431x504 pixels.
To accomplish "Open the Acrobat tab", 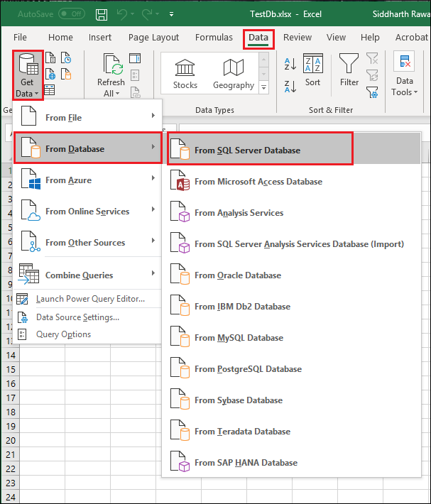I will 412,38.
